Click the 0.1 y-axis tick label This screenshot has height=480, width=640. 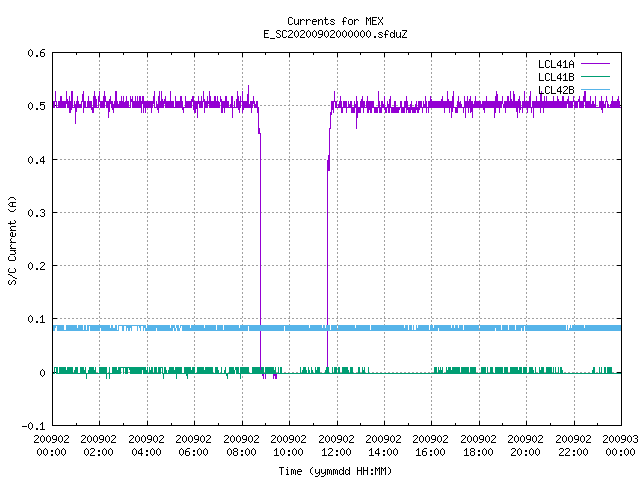click(x=36, y=319)
